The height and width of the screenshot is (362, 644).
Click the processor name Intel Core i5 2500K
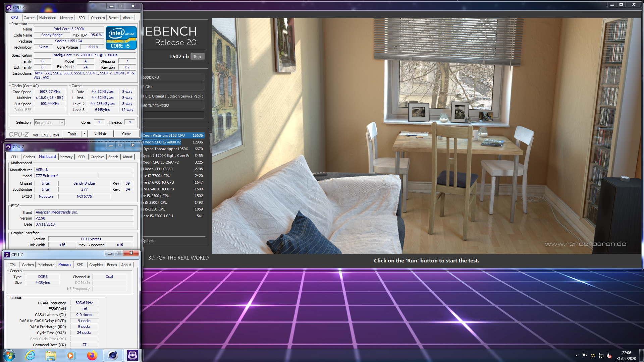69,29
